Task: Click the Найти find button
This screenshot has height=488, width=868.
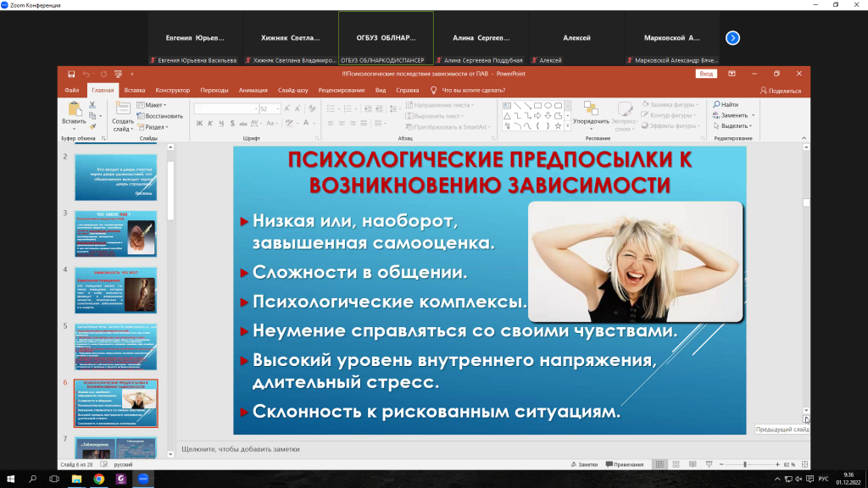Action: 726,104
